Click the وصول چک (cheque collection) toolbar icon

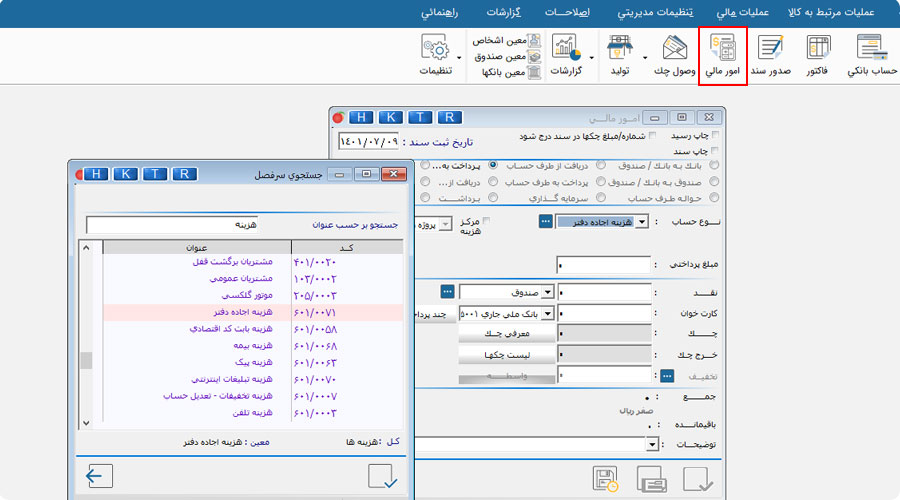tap(674, 55)
